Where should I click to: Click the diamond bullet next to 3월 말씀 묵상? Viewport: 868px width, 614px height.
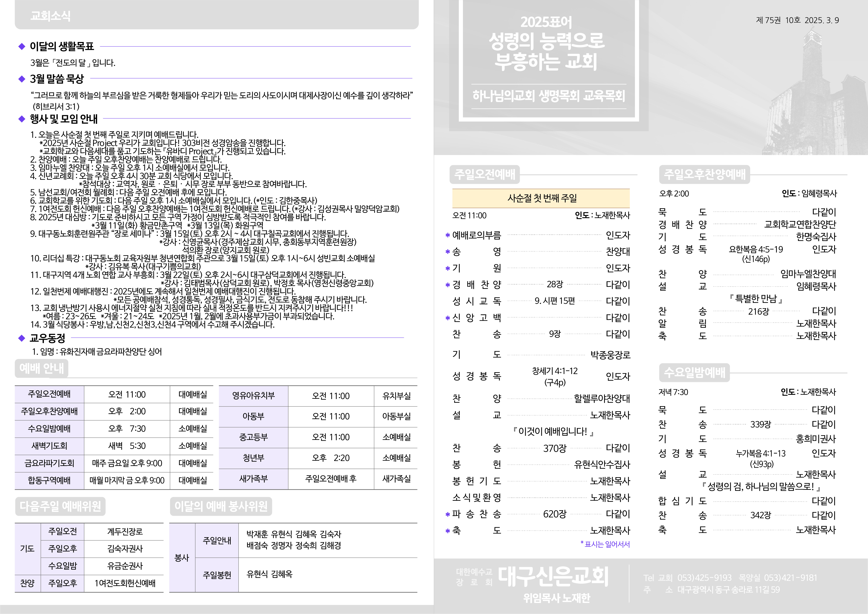pos(22,79)
